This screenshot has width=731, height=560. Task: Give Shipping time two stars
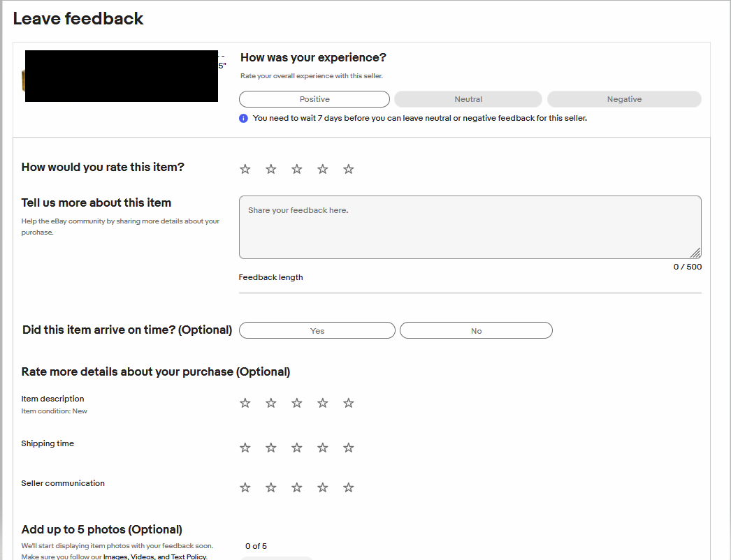click(x=271, y=448)
